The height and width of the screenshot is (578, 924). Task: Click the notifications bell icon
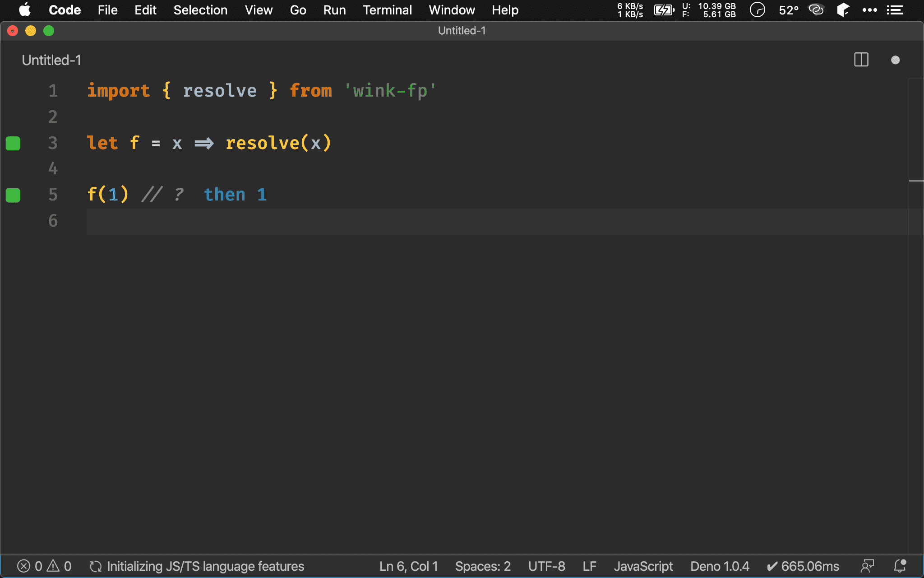tap(900, 566)
